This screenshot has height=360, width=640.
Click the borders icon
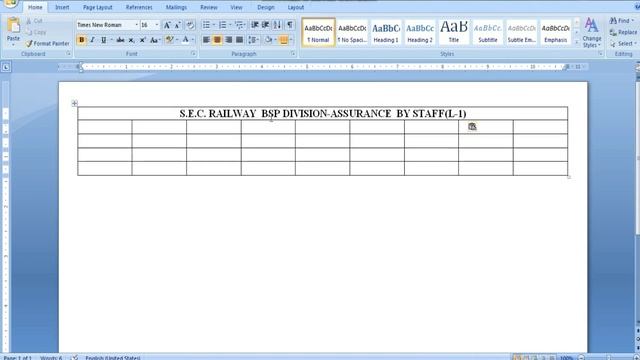coord(284,40)
